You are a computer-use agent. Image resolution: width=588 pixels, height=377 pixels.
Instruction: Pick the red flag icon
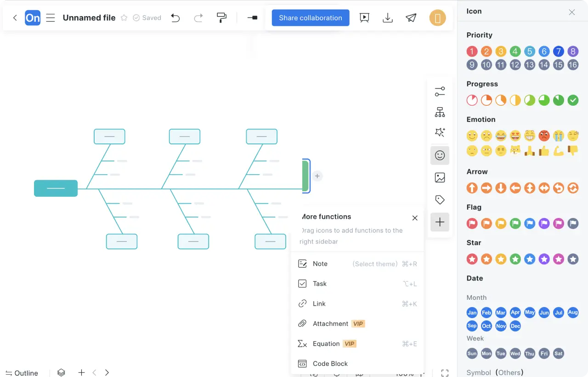click(472, 223)
